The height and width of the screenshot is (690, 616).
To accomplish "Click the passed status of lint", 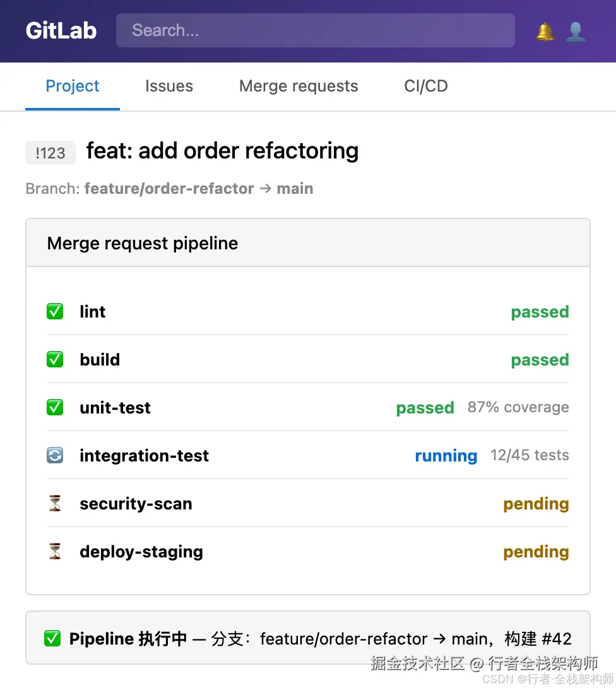I will (540, 312).
